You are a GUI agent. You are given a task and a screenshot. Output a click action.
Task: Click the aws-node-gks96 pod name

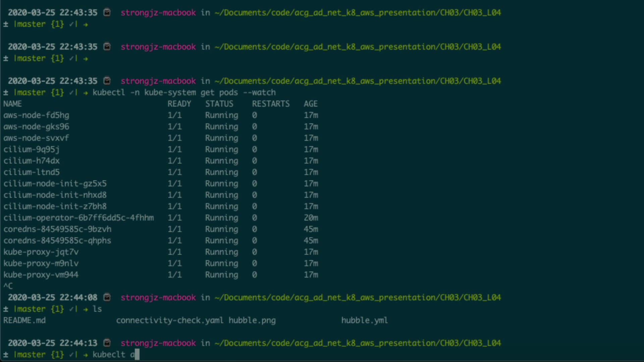pyautogui.click(x=36, y=127)
